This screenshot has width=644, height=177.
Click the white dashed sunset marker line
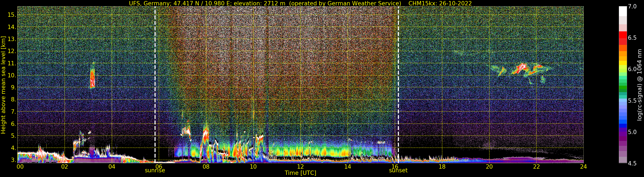pos(398,85)
